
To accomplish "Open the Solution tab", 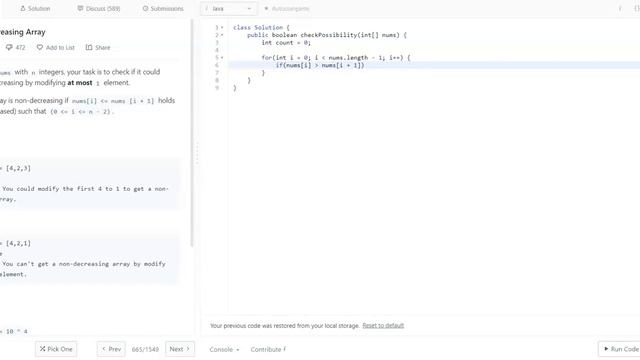I will pyautogui.click(x=35, y=9).
